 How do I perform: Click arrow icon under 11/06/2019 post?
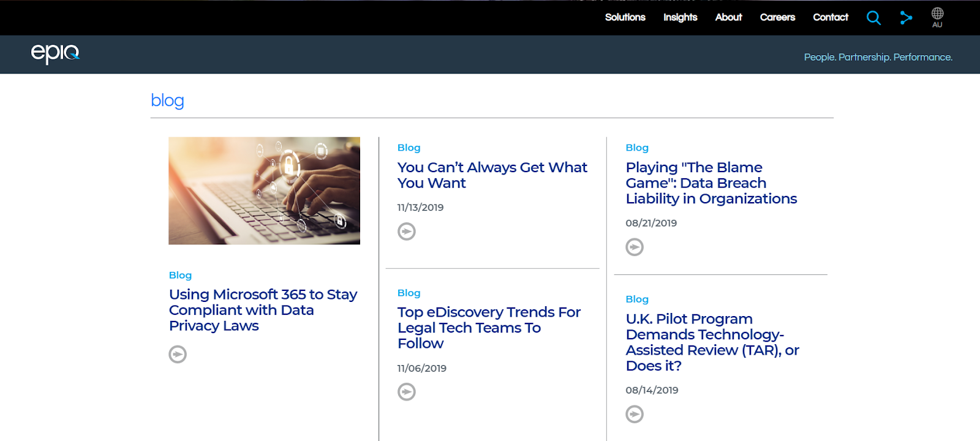click(x=407, y=392)
